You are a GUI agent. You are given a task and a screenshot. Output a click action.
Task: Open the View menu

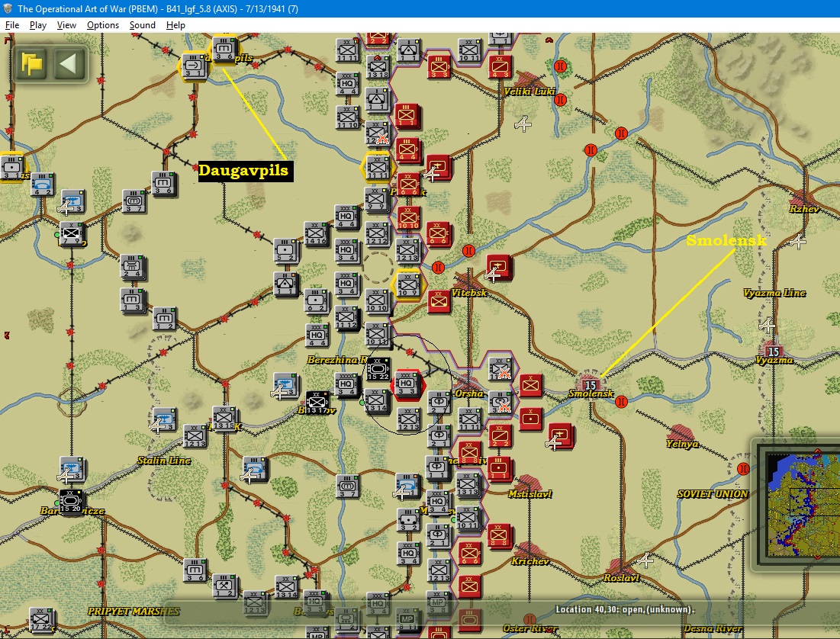pyautogui.click(x=66, y=25)
